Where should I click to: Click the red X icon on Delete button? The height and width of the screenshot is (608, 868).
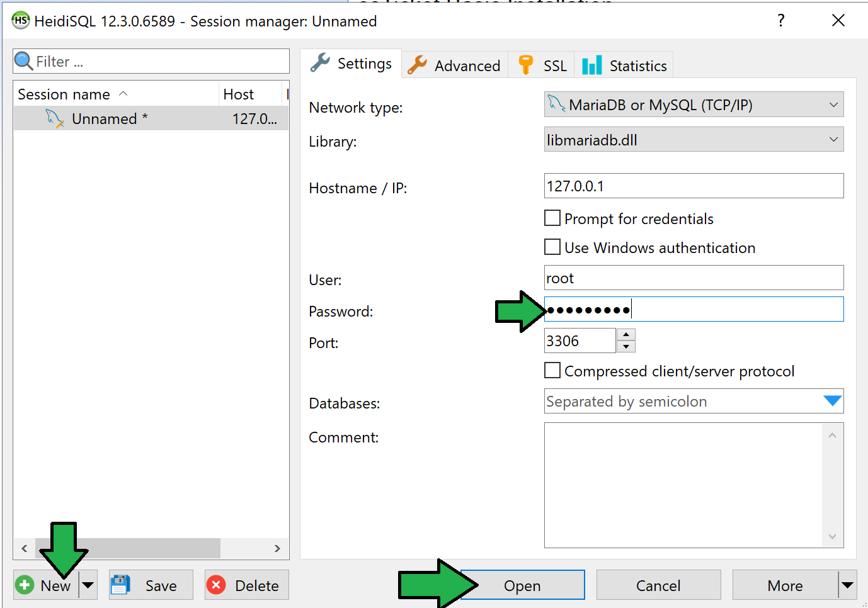216,585
